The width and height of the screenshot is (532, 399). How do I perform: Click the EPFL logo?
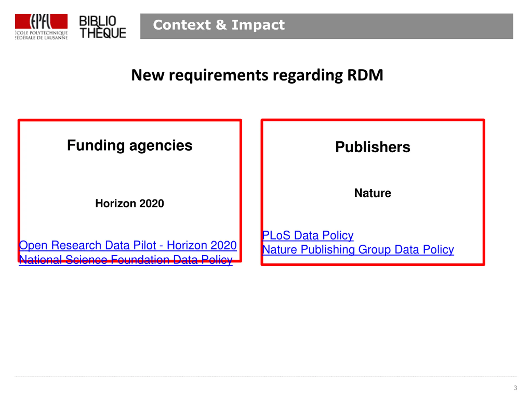coord(41,27)
